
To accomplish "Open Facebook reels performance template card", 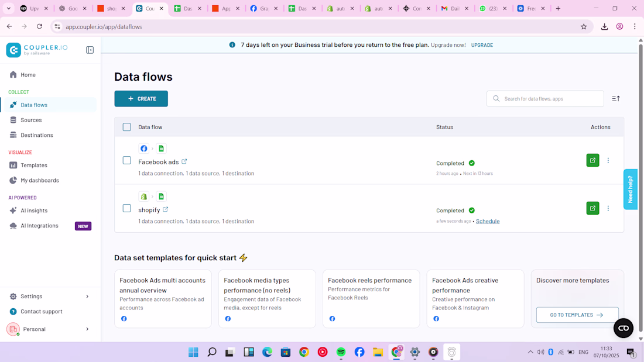I will (371, 299).
